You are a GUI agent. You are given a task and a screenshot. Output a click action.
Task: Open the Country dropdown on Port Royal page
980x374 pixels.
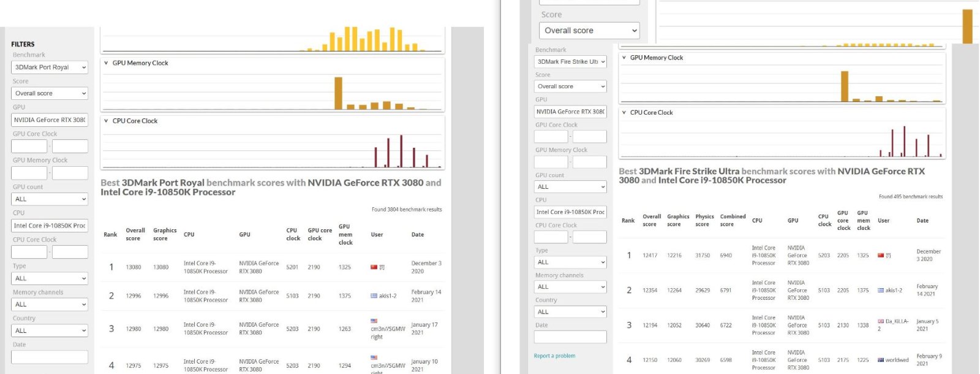pos(50,330)
